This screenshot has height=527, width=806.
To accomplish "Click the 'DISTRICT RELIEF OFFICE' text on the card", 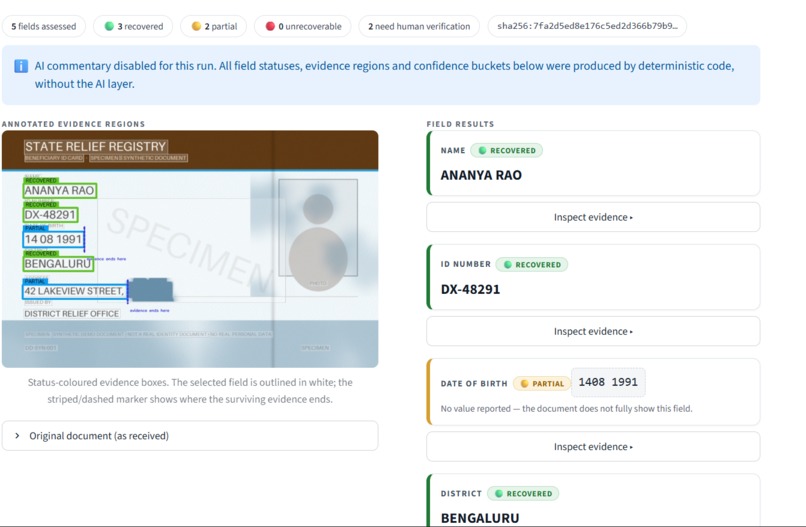I will point(71,314).
